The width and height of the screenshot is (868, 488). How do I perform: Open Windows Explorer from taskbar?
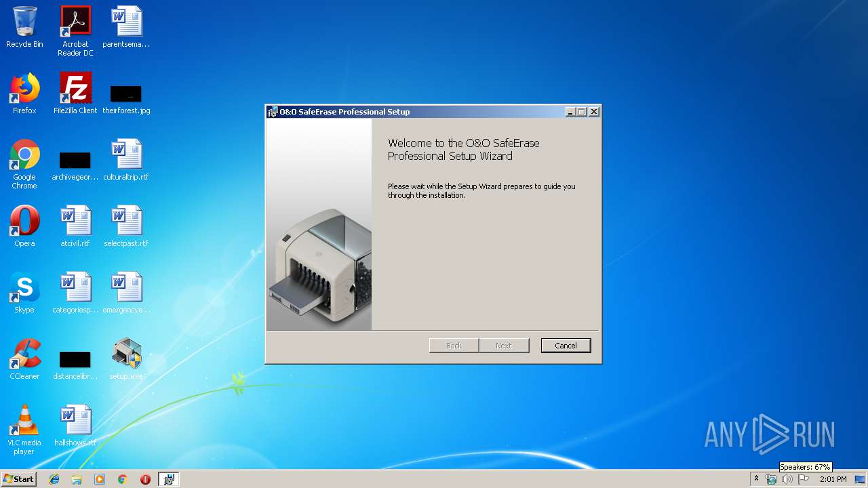77,479
